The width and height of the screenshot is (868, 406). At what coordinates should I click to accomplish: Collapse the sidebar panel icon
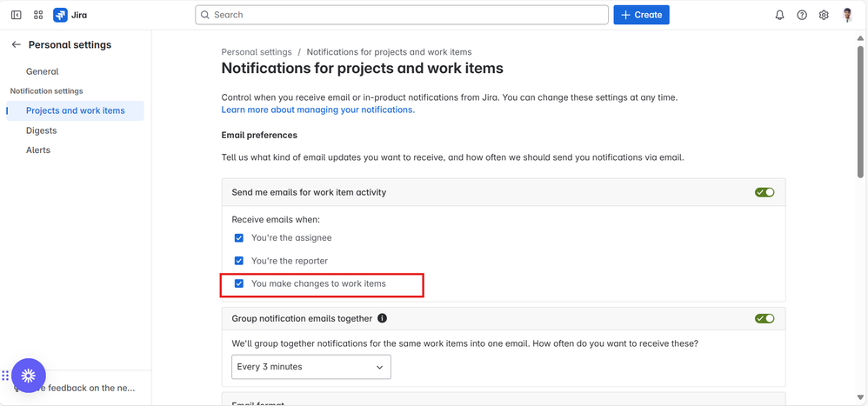coord(16,15)
